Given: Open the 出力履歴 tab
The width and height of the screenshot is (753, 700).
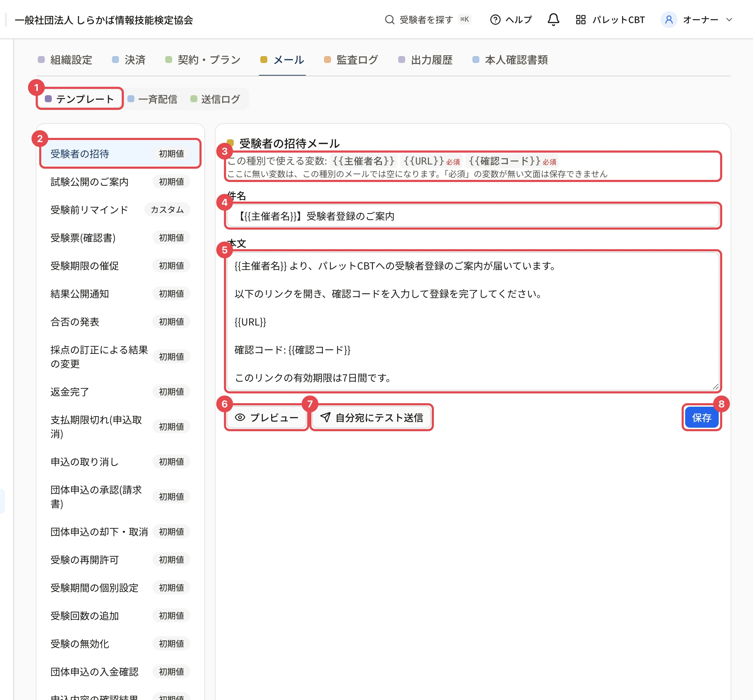Looking at the screenshot, I should point(425,60).
